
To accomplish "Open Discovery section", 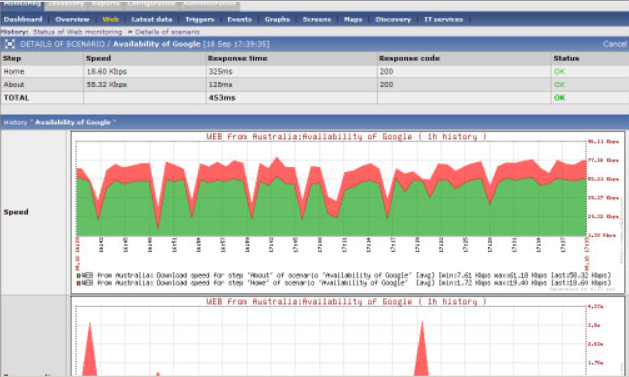I will [x=393, y=19].
